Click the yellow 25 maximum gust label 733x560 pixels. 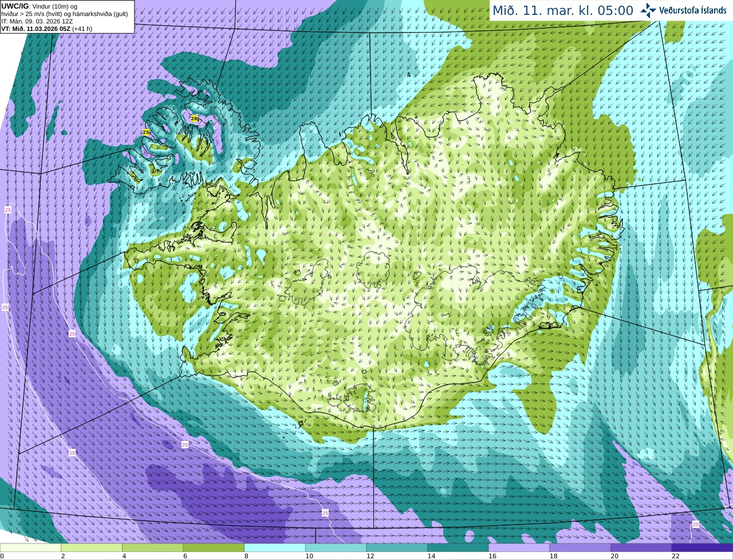click(x=146, y=132)
